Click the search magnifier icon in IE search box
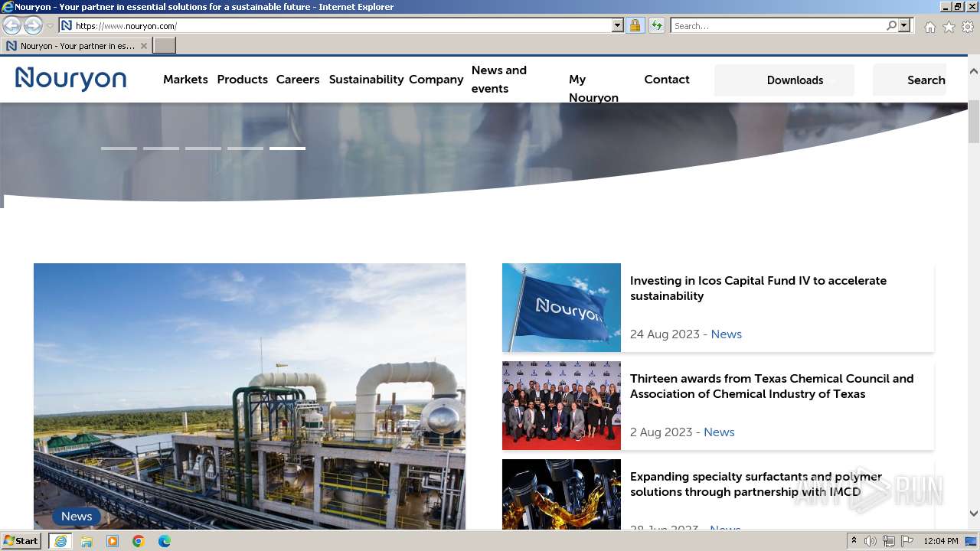 (x=892, y=26)
